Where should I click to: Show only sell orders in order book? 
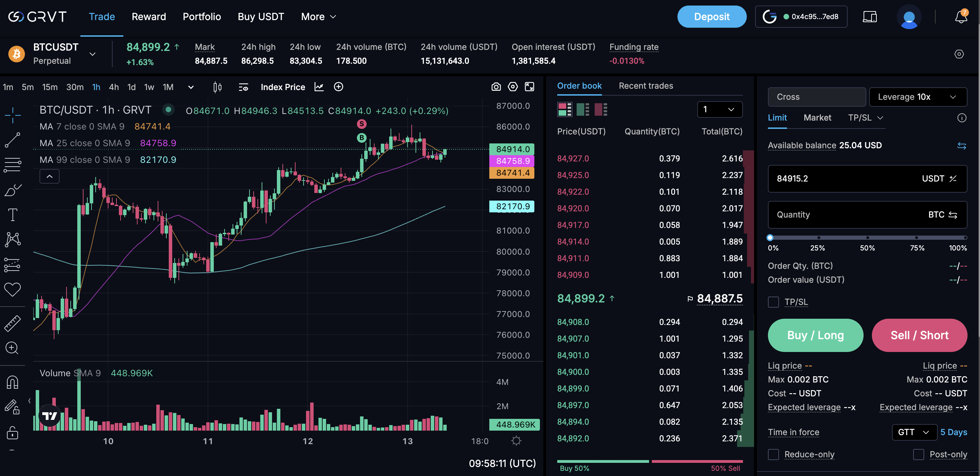601,109
